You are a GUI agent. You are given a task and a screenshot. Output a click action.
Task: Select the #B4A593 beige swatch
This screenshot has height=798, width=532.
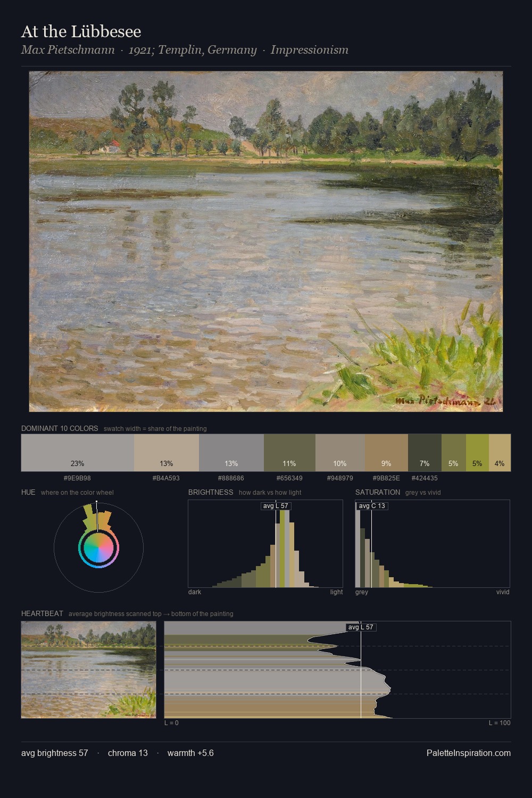click(x=167, y=453)
